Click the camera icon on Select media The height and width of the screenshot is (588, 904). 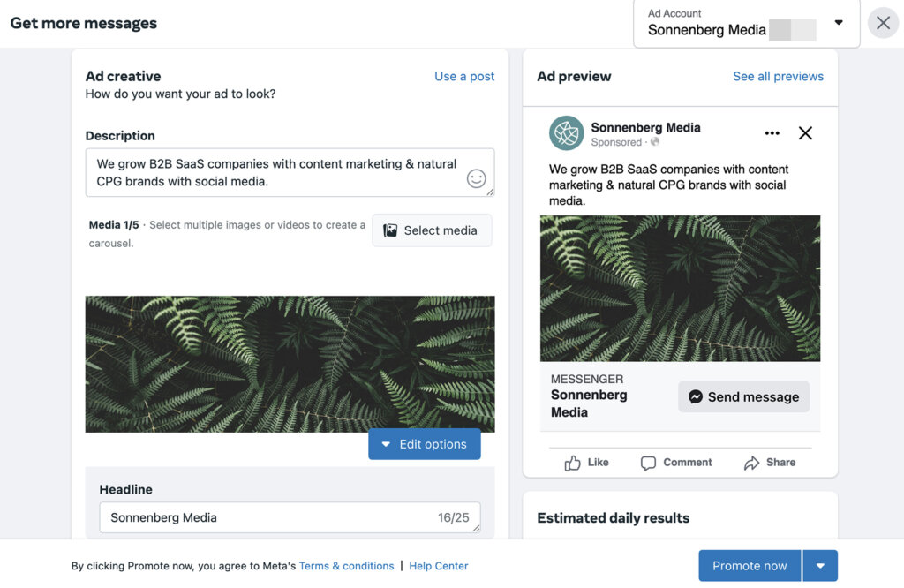(389, 230)
